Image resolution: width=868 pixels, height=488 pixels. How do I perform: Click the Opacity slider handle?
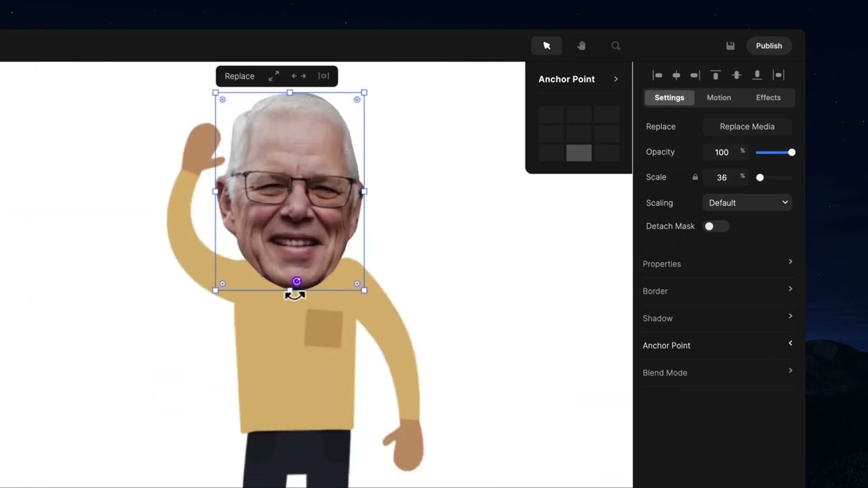pyautogui.click(x=791, y=152)
